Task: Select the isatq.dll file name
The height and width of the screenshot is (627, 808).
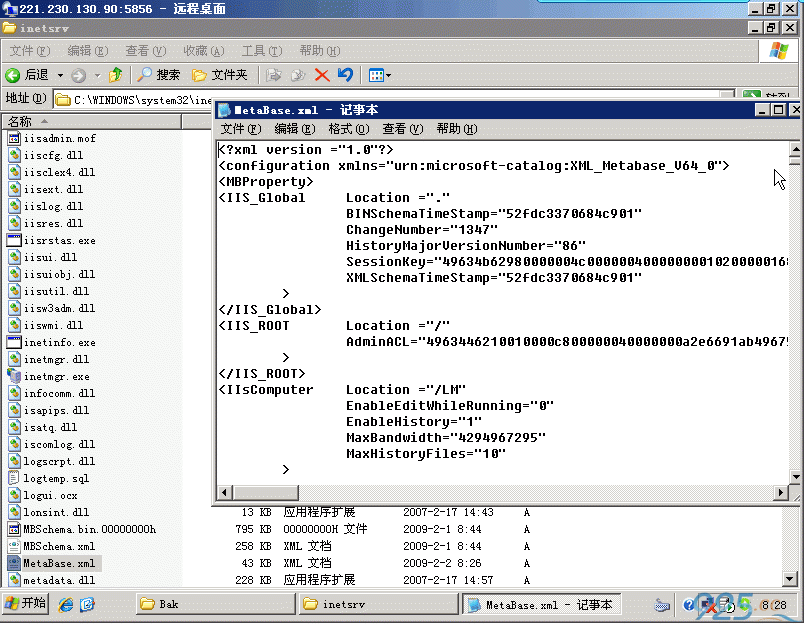Action: click(x=50, y=428)
